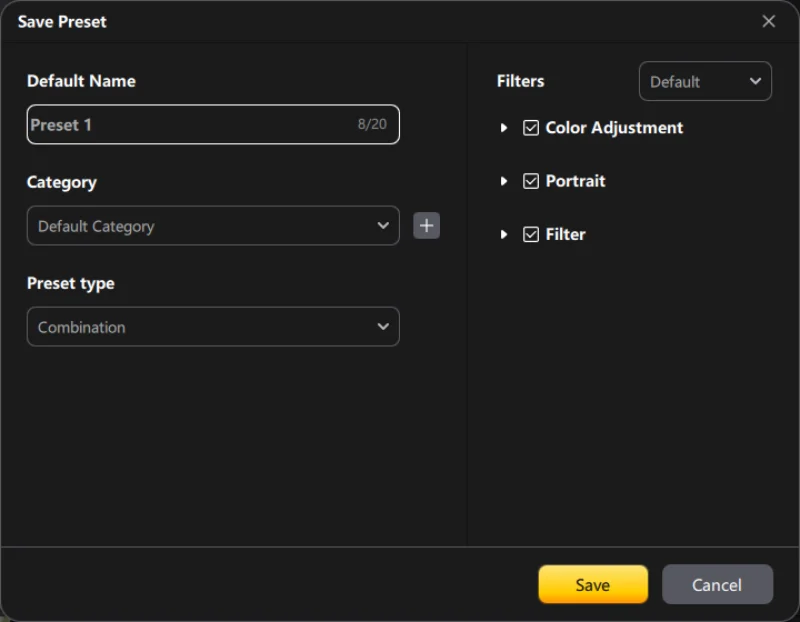800x622 pixels.
Task: Click the Portrait label text
Action: click(x=576, y=181)
